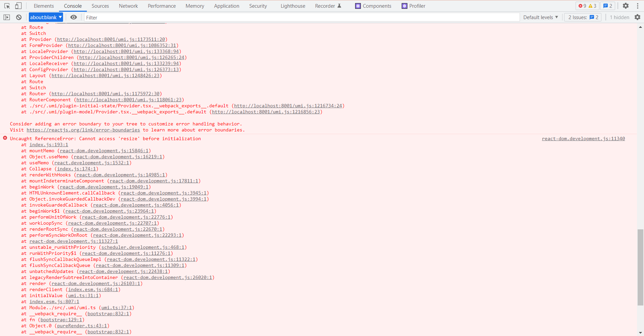
Task: Show the console sidebar
Action: point(6,17)
